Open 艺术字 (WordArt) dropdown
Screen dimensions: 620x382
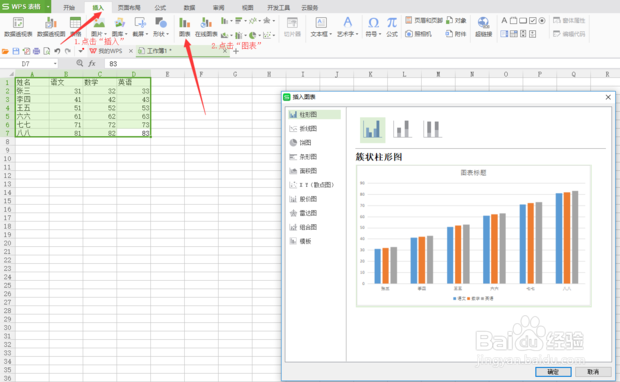pyautogui.click(x=347, y=27)
